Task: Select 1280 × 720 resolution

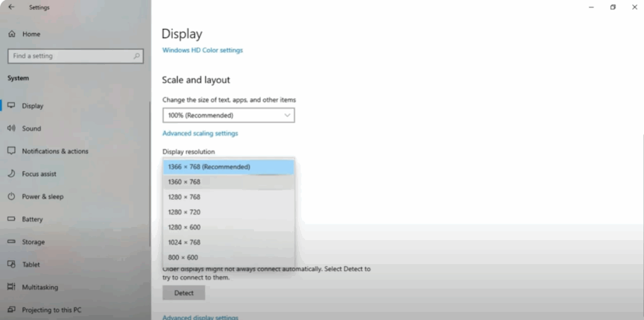Action: pos(228,212)
